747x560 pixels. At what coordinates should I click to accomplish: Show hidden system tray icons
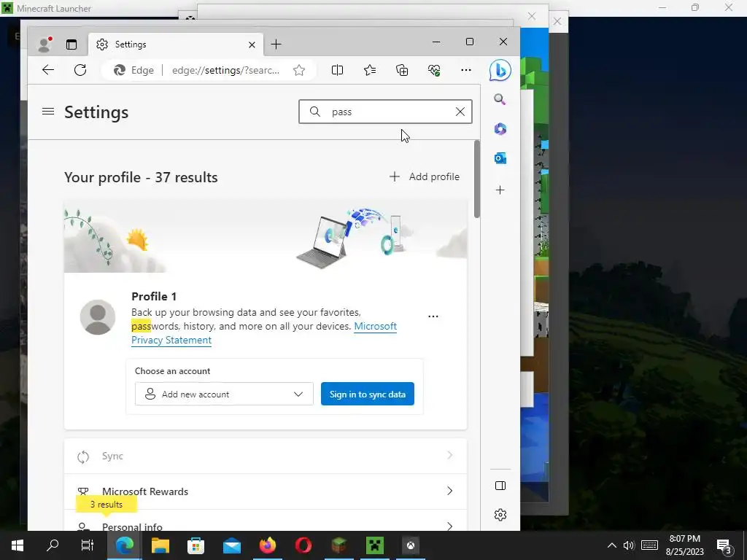[x=612, y=545]
